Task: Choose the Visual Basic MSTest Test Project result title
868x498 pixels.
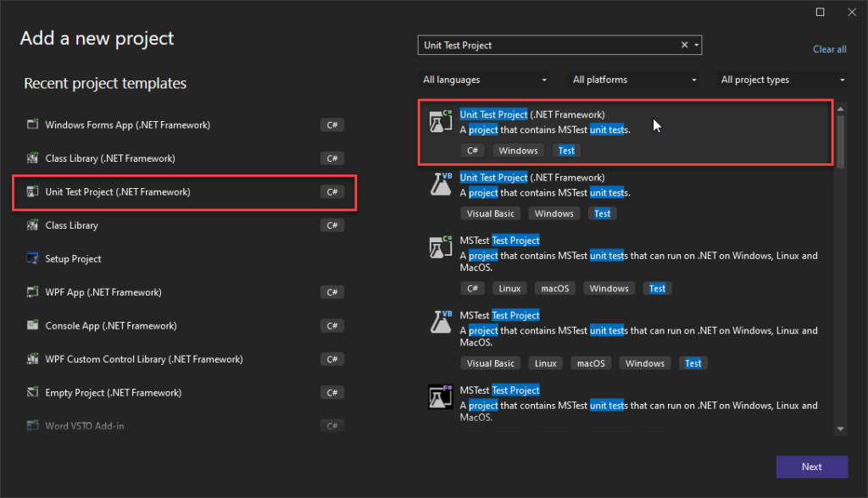Action: point(499,315)
